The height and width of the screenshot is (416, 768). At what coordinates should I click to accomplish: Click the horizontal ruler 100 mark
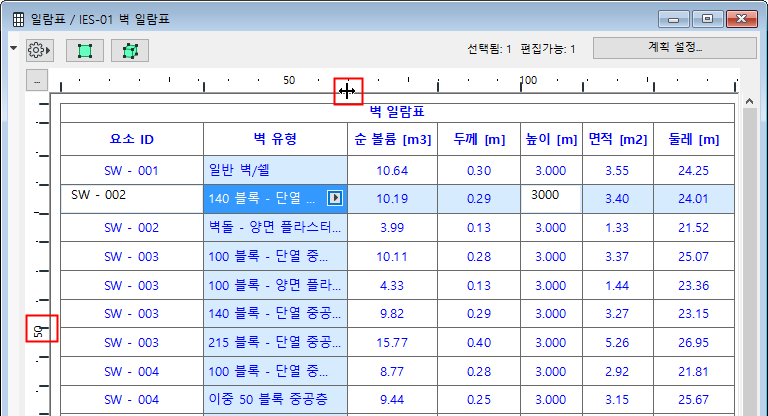pos(528,80)
